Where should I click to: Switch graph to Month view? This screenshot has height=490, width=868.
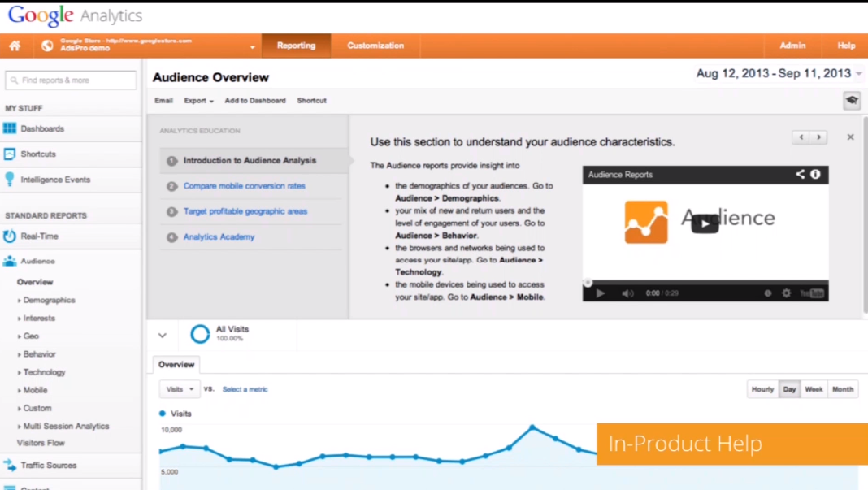tap(843, 389)
